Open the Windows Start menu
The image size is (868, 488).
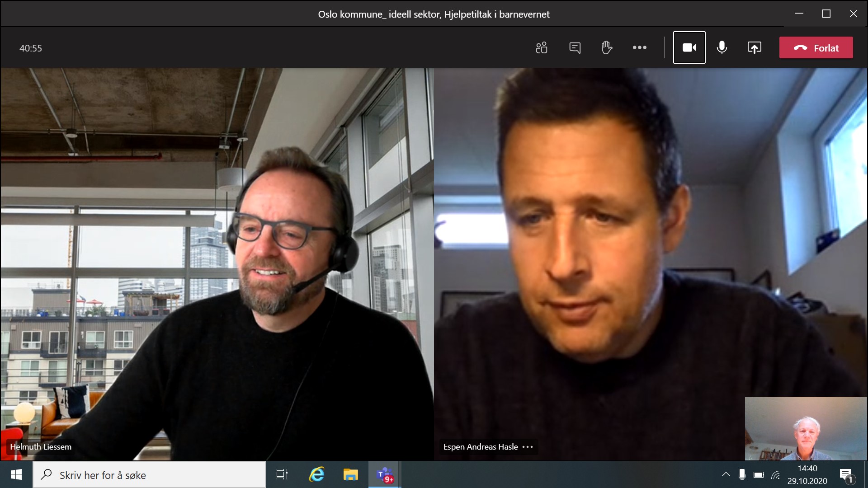(16, 475)
